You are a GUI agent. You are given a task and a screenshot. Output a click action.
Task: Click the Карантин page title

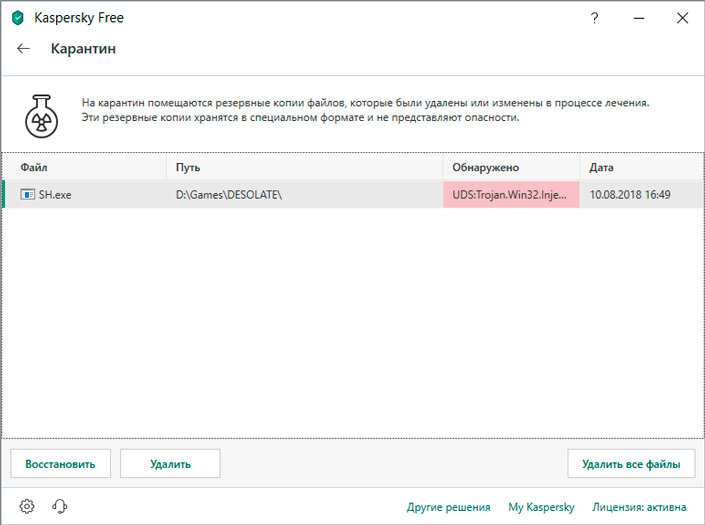click(x=83, y=49)
